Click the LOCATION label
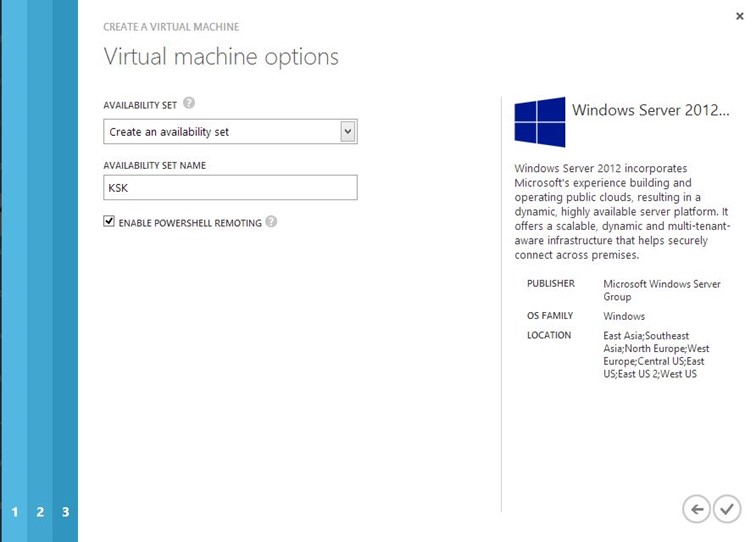 (x=549, y=335)
